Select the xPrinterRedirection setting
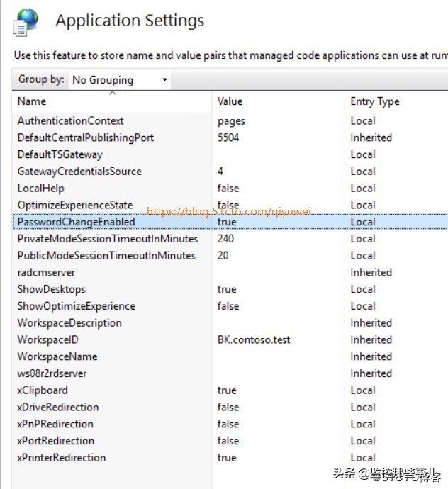The width and height of the screenshot is (448, 489). click(x=230, y=458)
